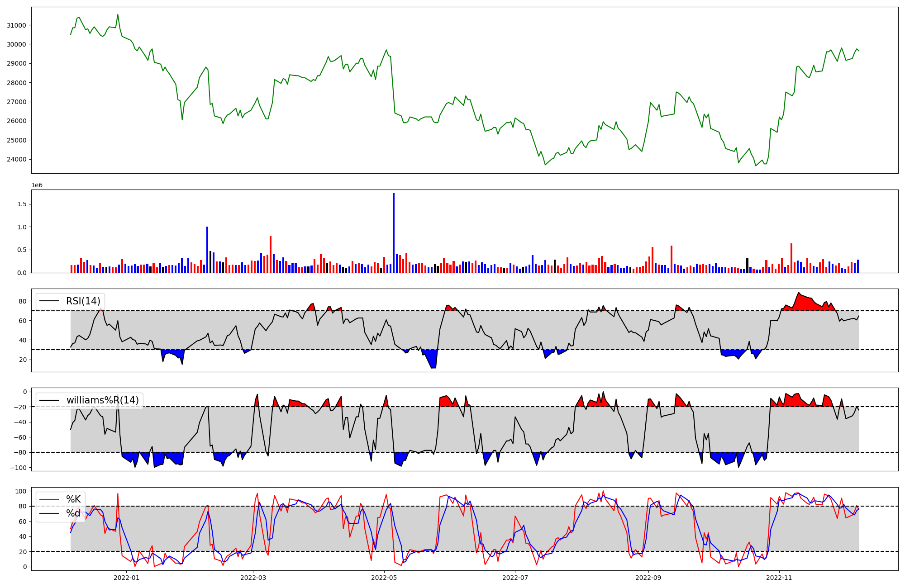The width and height of the screenshot is (905, 588).
Task: Click the 1e6 volume scale label
Action: 37,185
